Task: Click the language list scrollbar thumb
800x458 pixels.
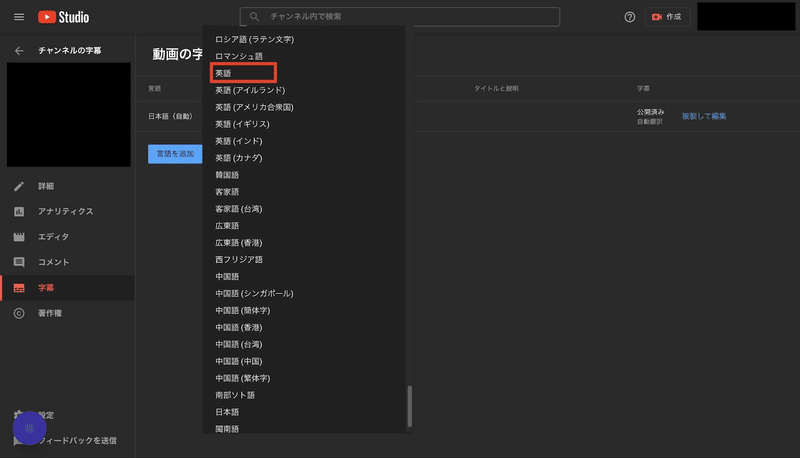Action: [x=409, y=406]
